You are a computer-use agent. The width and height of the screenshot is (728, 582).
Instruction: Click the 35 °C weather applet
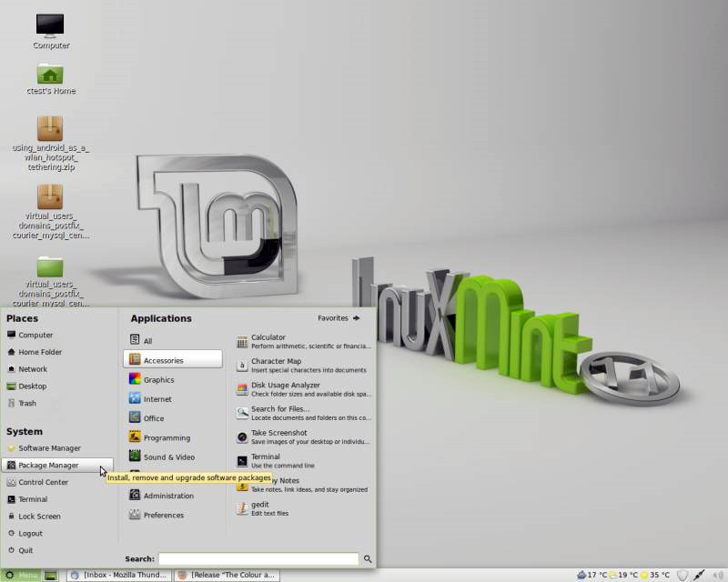pos(655,576)
